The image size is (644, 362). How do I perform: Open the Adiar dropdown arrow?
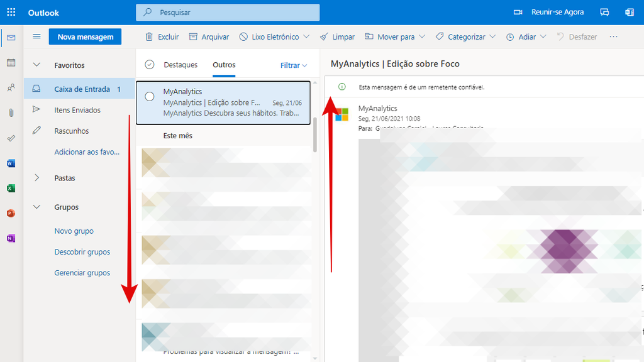coord(543,36)
